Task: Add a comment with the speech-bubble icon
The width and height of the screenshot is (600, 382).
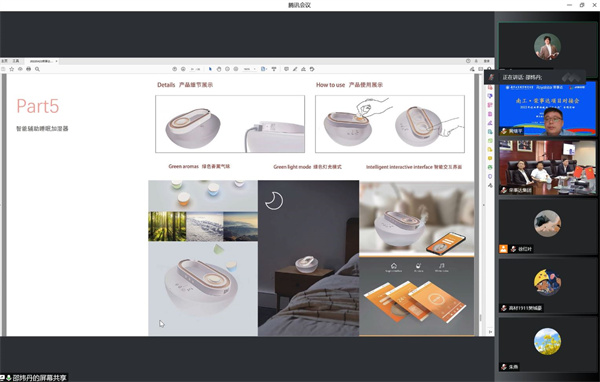Action: click(x=286, y=69)
